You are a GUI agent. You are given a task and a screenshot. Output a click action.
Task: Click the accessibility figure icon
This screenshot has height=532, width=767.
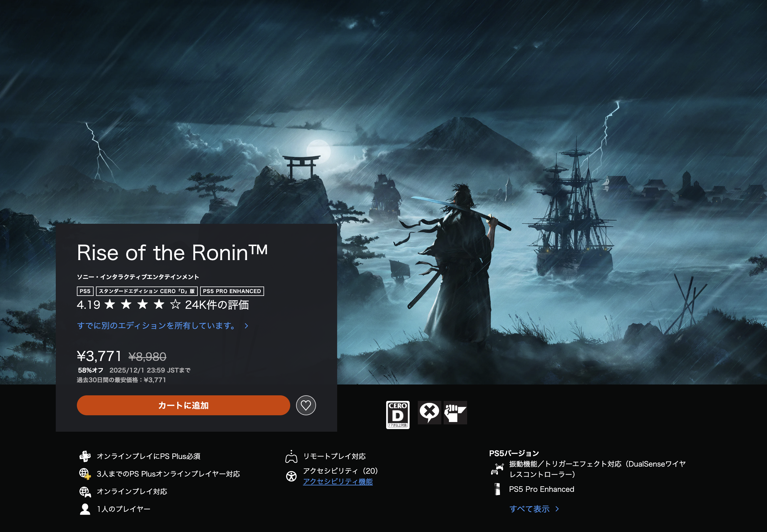pyautogui.click(x=291, y=476)
